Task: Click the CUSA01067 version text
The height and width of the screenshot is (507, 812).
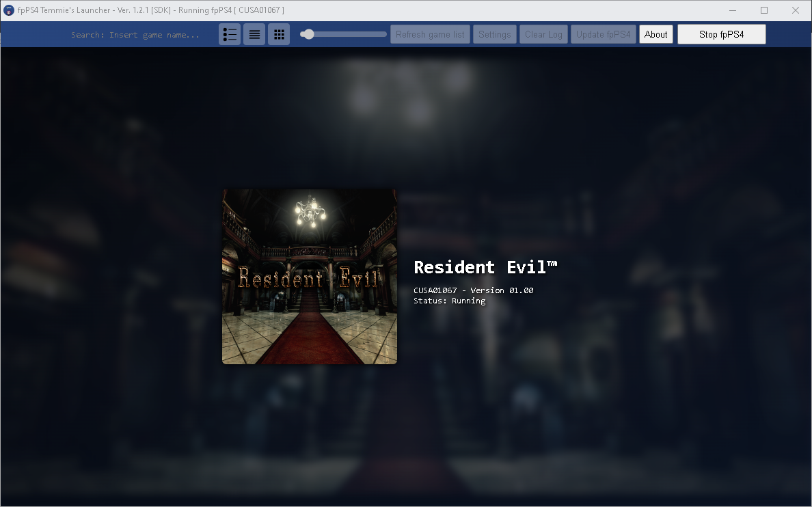Action: (x=473, y=290)
